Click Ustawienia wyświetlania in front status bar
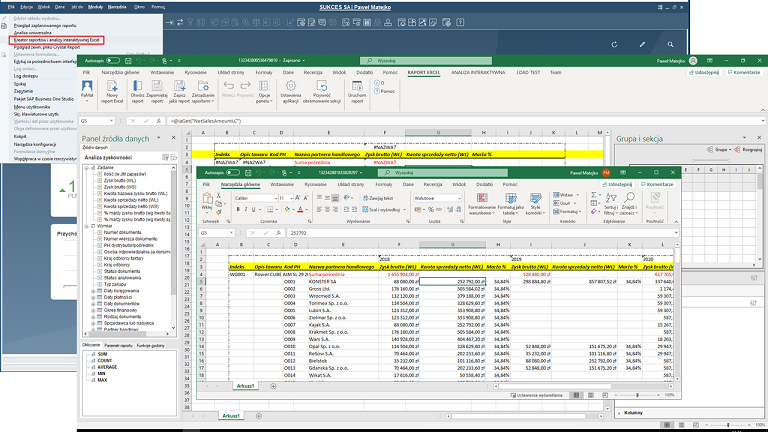 536,395
